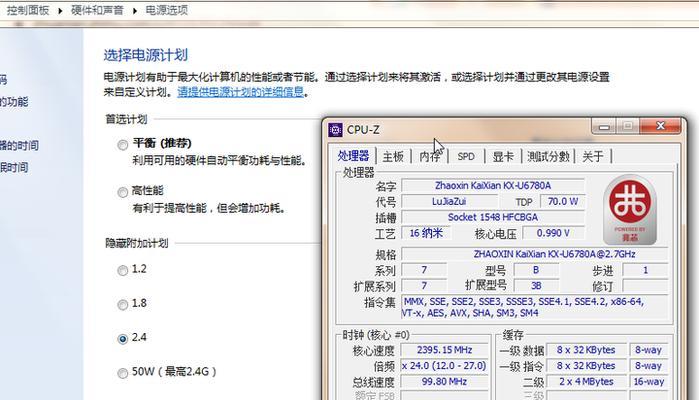
Task: Select the 1.2 power plan
Action: click(123, 270)
